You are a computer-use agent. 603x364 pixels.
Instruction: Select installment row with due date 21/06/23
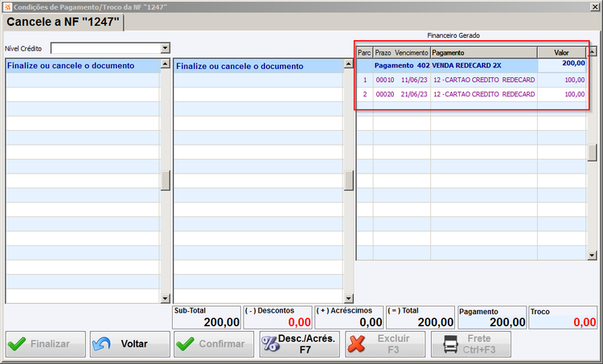[471, 94]
